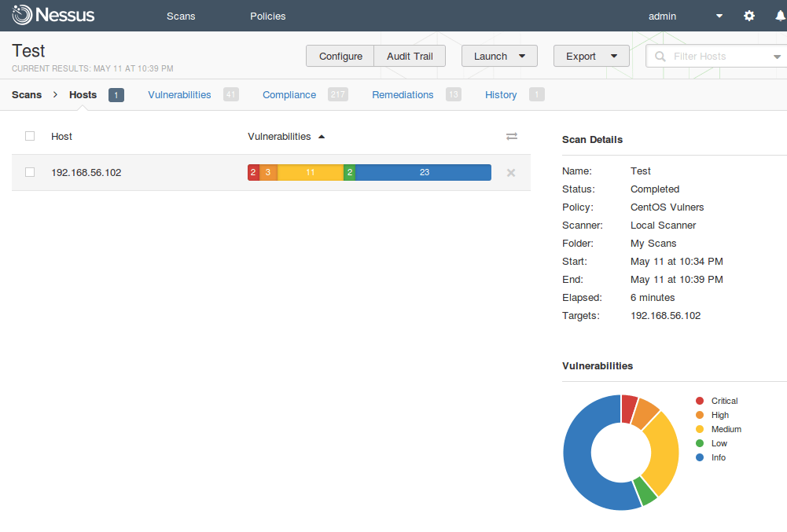Click the sort arrow on Vulnerabilities column
This screenshot has width=787, height=532.
321,135
